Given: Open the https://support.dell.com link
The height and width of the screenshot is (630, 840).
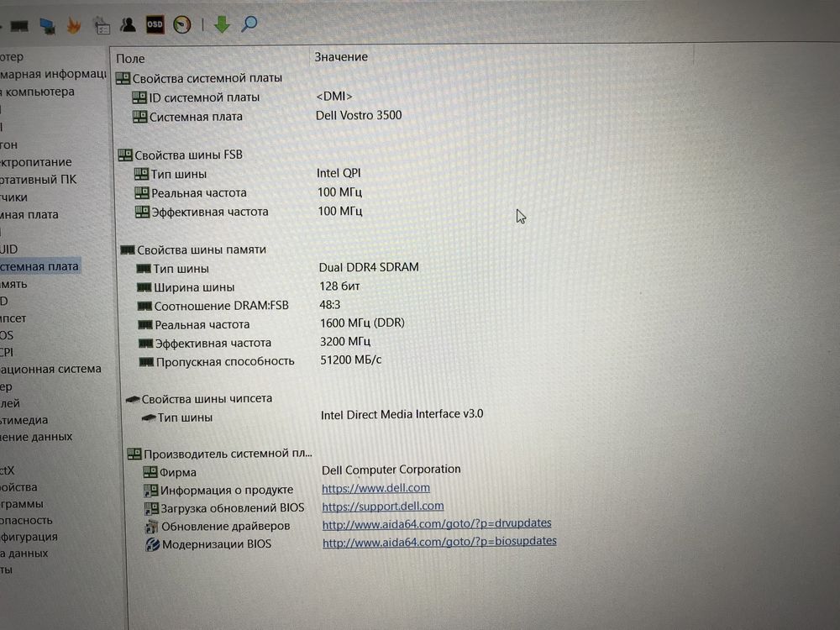Looking at the screenshot, I should point(382,506).
